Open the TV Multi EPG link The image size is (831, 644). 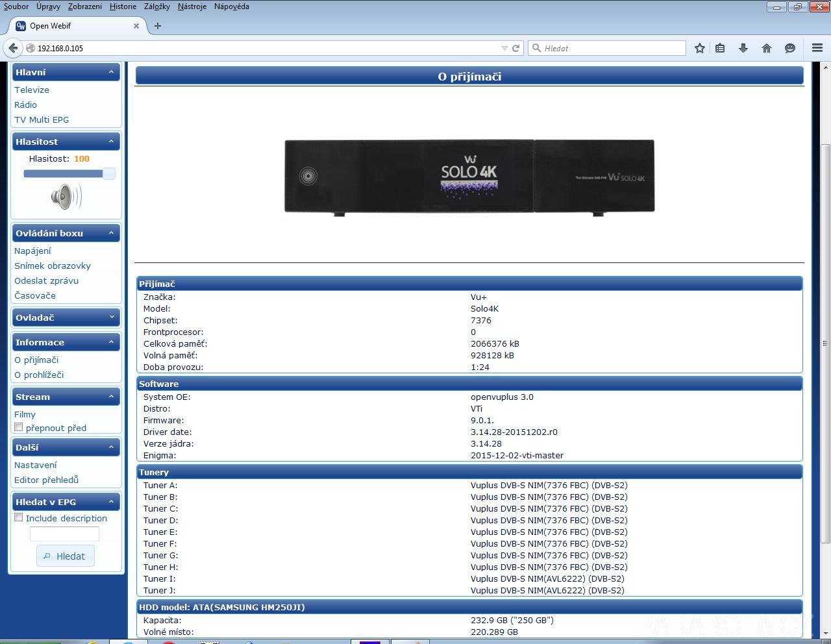tap(42, 119)
